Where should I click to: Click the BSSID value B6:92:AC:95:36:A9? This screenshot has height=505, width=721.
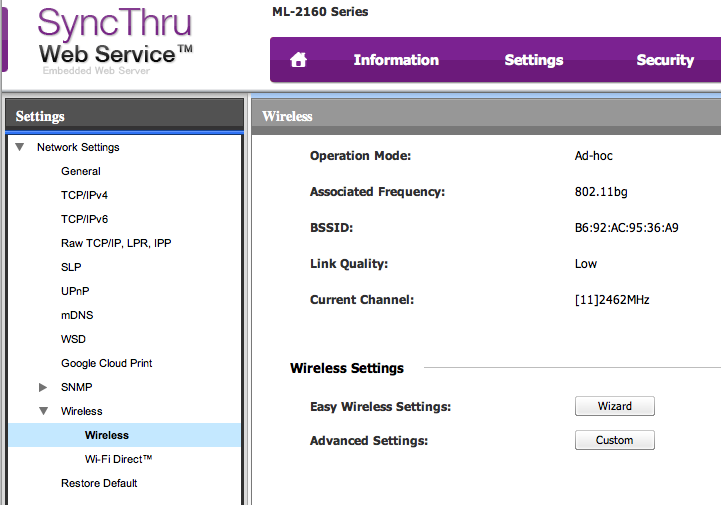pyautogui.click(x=626, y=228)
